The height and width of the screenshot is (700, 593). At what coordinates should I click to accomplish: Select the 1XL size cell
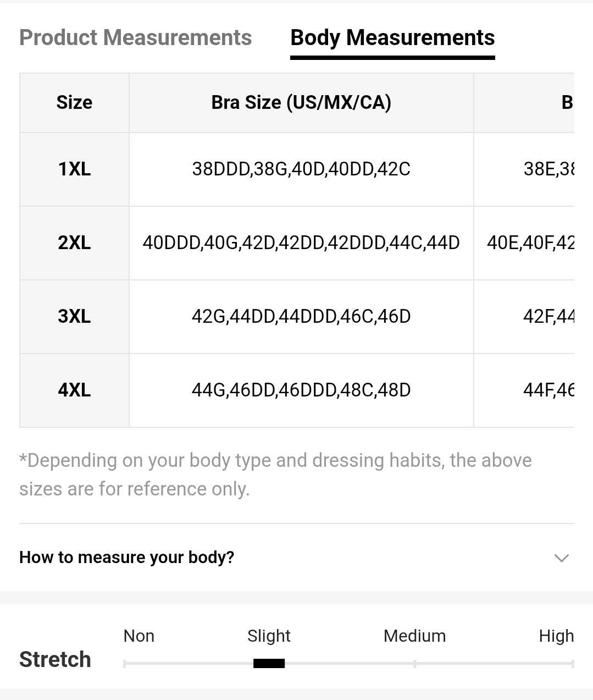(x=74, y=169)
